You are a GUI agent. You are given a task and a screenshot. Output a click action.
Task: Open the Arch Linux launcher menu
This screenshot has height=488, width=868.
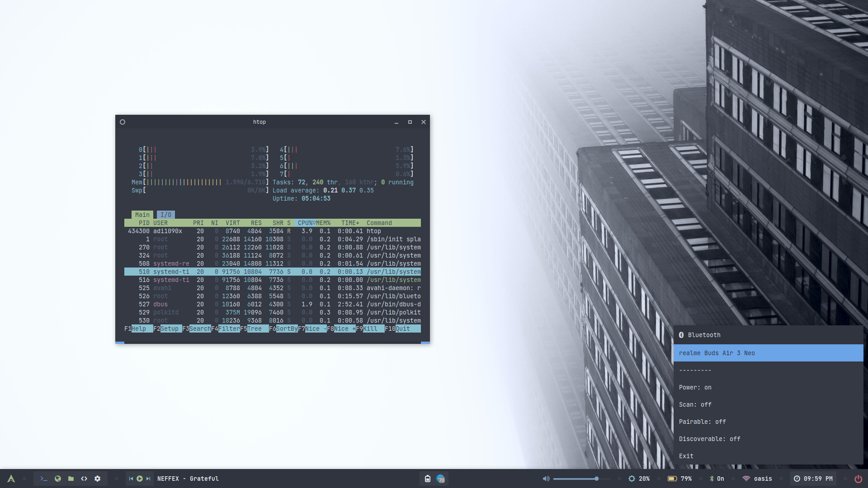11,479
